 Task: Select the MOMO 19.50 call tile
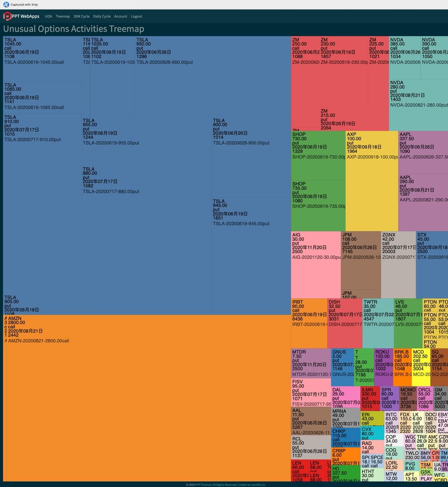(x=408, y=398)
